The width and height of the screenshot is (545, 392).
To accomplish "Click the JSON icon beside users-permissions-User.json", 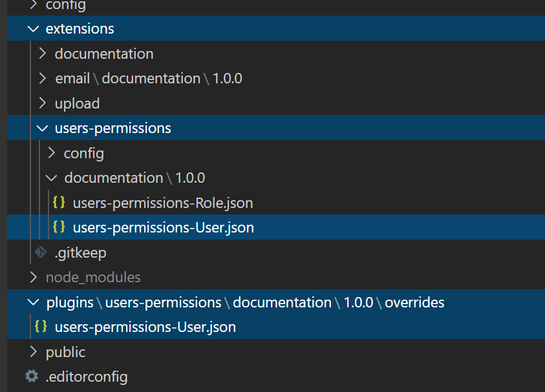I will tap(58, 227).
